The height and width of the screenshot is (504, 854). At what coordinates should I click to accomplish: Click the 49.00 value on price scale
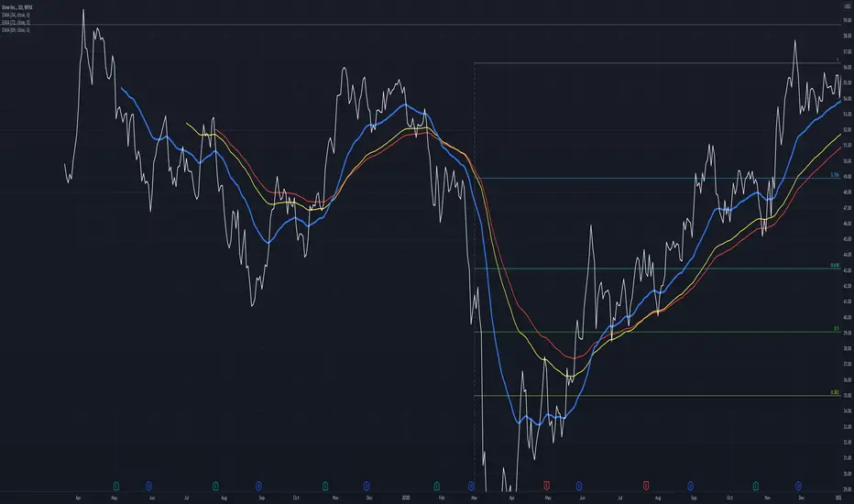pyautogui.click(x=847, y=177)
